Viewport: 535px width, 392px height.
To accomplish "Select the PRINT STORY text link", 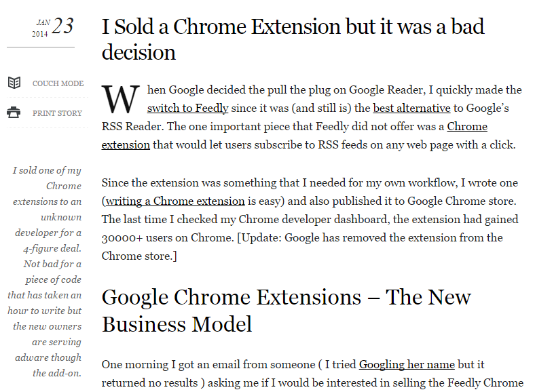I will point(57,113).
